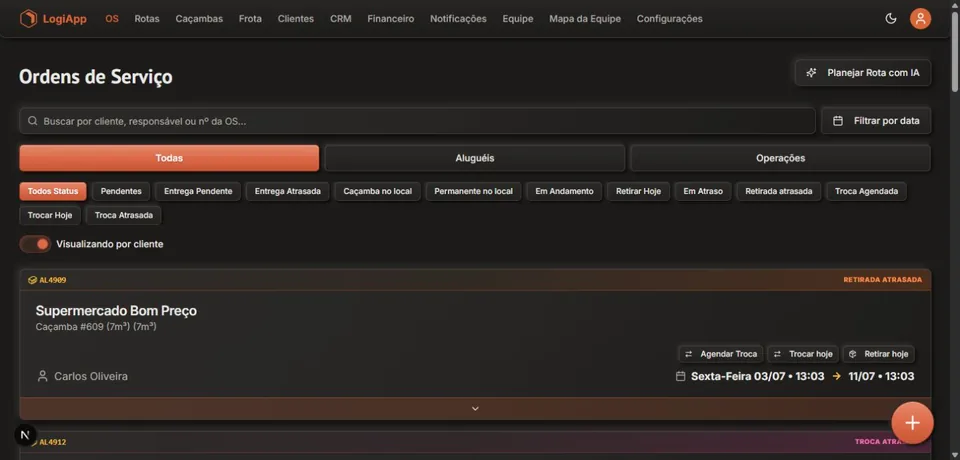The width and height of the screenshot is (960, 460).
Task: Click the package icon next to AL4909
Action: (32, 280)
